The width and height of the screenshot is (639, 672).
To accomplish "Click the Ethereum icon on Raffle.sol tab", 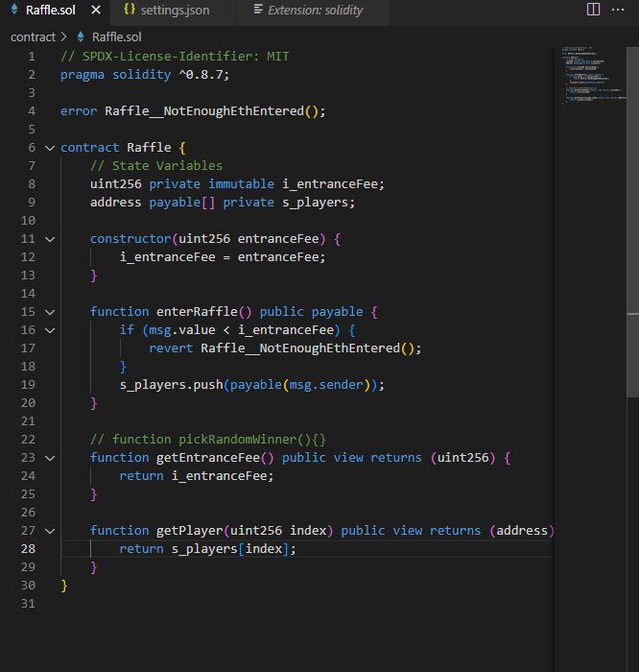I will [x=14, y=10].
